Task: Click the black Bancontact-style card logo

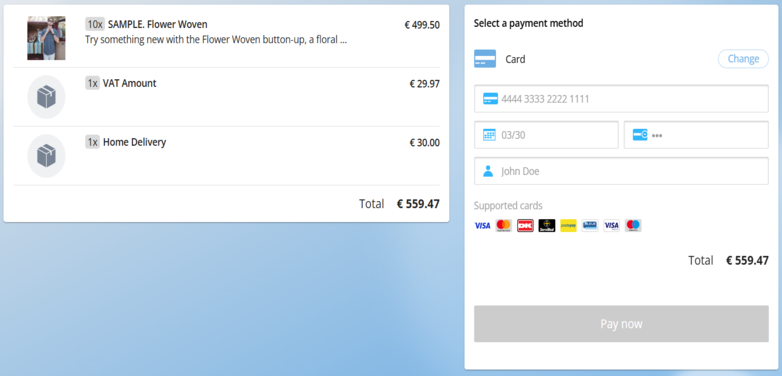Action: 547,226
